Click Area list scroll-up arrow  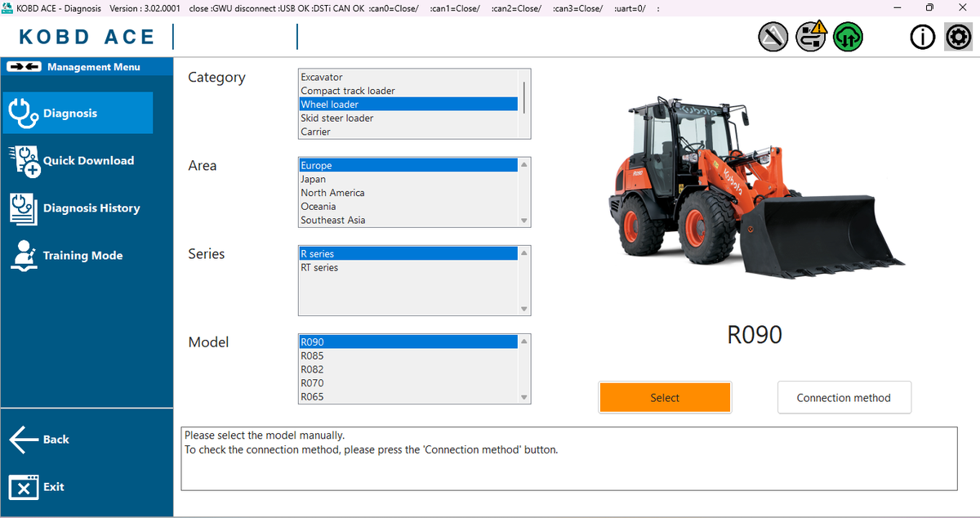(x=524, y=164)
